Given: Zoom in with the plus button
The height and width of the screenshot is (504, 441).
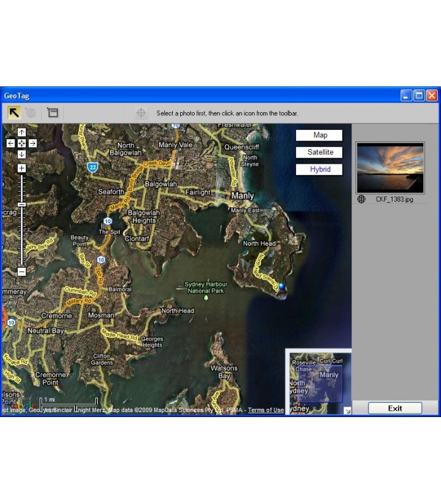Looking at the screenshot, I should tap(21, 168).
